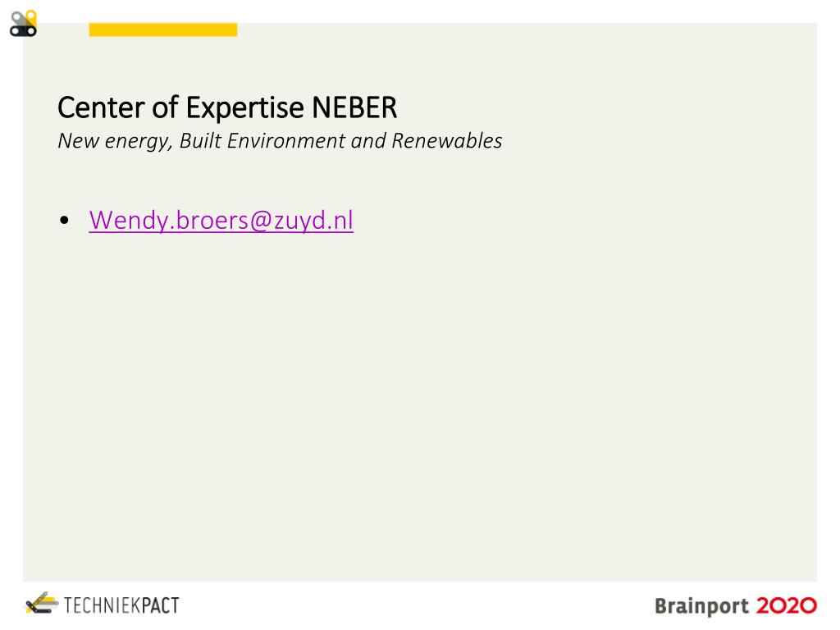
Task: Click the title Center of Expertise NEBER
Action: click(227, 107)
